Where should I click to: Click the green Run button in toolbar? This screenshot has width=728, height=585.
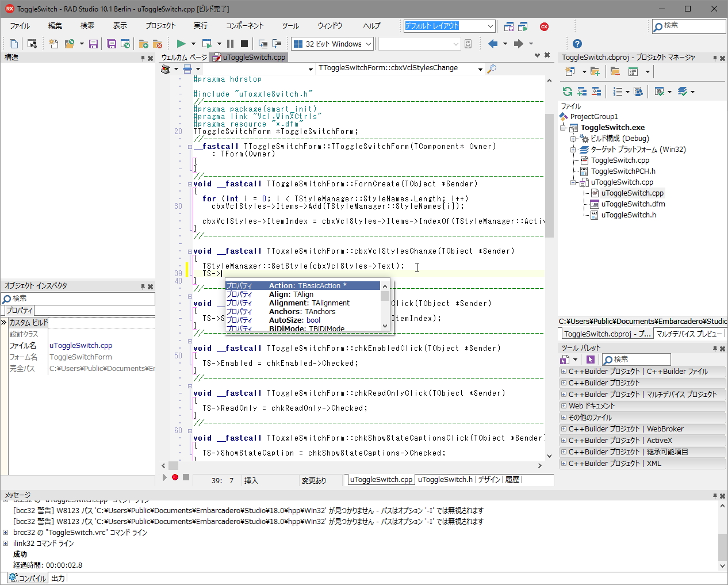[x=181, y=44]
